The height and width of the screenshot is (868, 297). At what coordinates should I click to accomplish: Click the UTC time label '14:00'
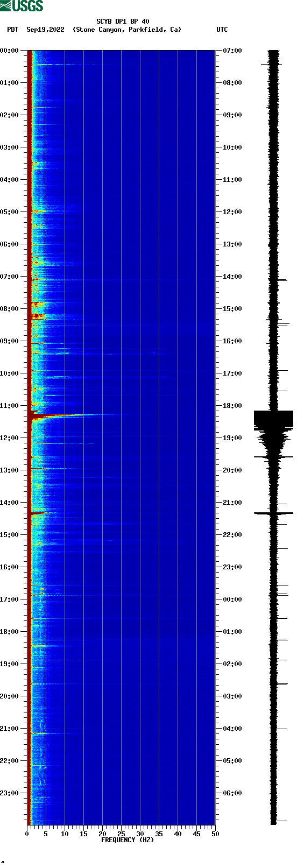pos(232,277)
